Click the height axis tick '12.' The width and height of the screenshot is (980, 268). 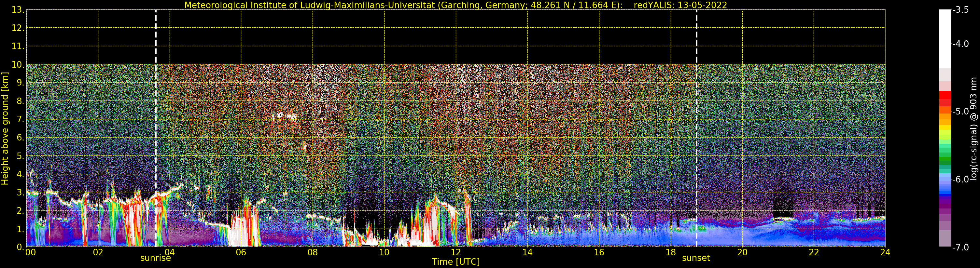[x=18, y=28]
